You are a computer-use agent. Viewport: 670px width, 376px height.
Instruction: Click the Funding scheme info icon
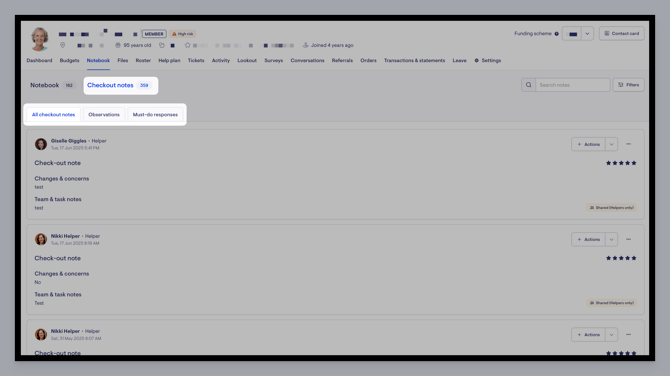click(x=556, y=34)
